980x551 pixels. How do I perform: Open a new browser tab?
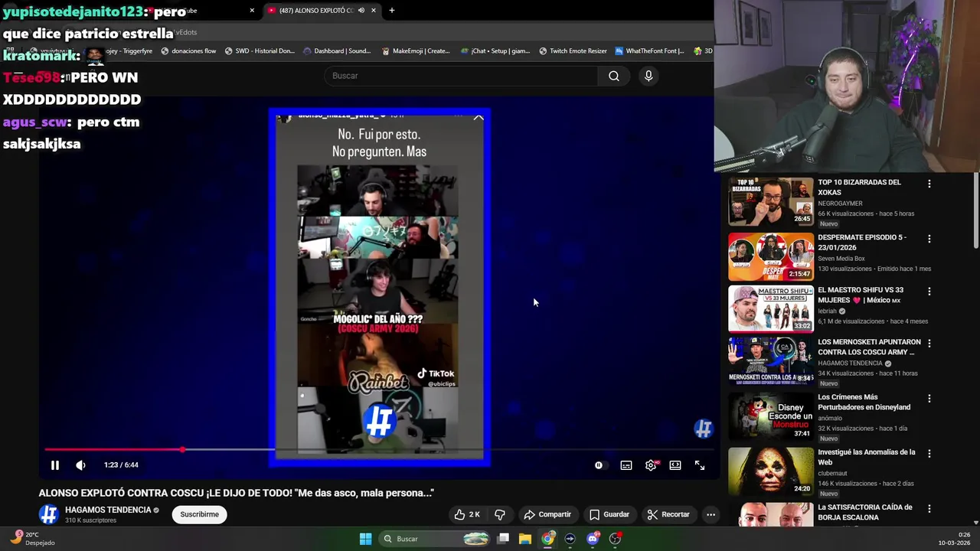point(392,11)
